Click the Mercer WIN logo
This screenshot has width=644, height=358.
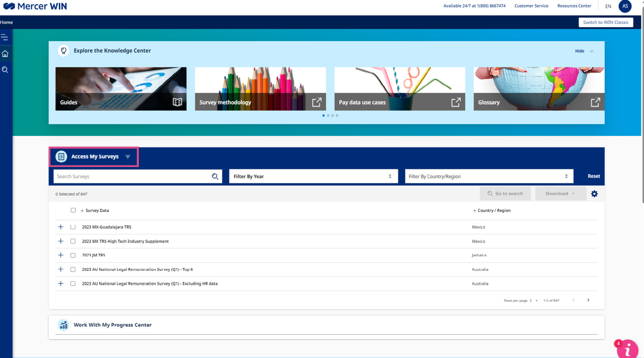coord(35,6)
